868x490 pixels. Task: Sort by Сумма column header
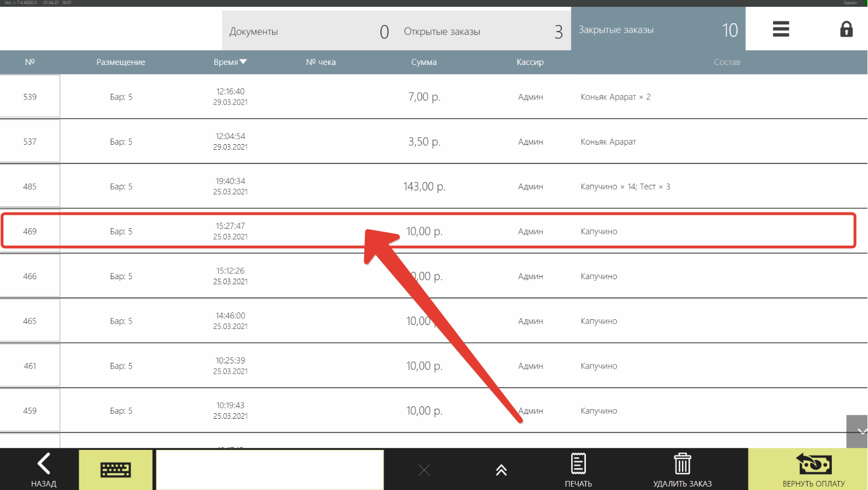[x=424, y=62]
